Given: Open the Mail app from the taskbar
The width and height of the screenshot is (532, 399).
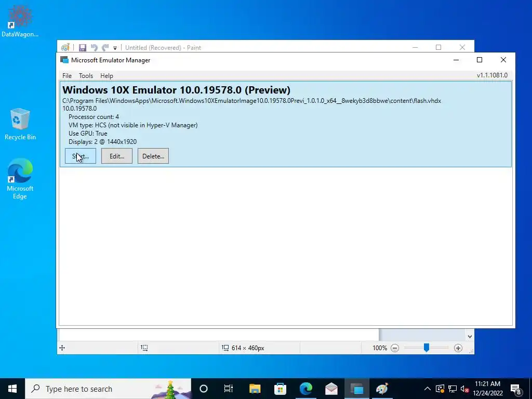Looking at the screenshot, I should (x=331, y=389).
